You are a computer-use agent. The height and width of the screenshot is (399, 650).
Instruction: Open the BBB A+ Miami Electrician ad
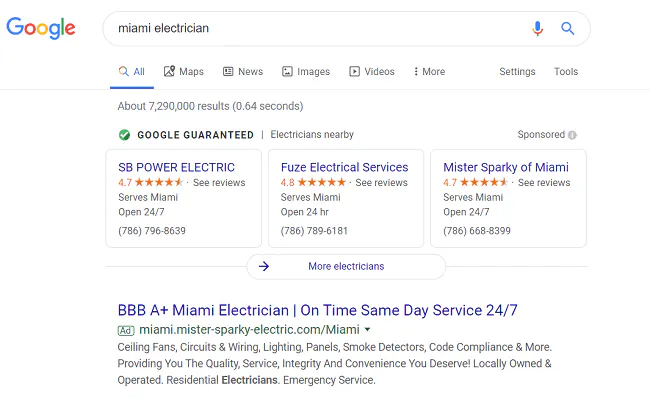[x=318, y=310]
